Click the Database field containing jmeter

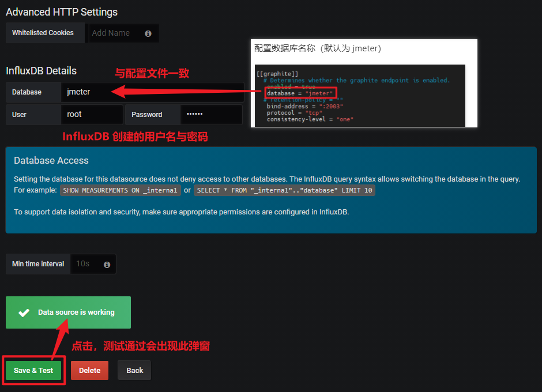coord(152,92)
